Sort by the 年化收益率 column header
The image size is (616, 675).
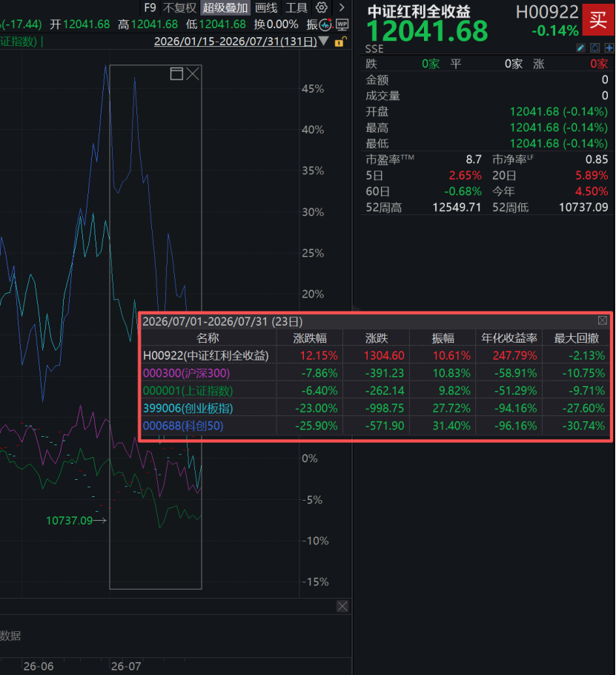pyautogui.click(x=509, y=338)
